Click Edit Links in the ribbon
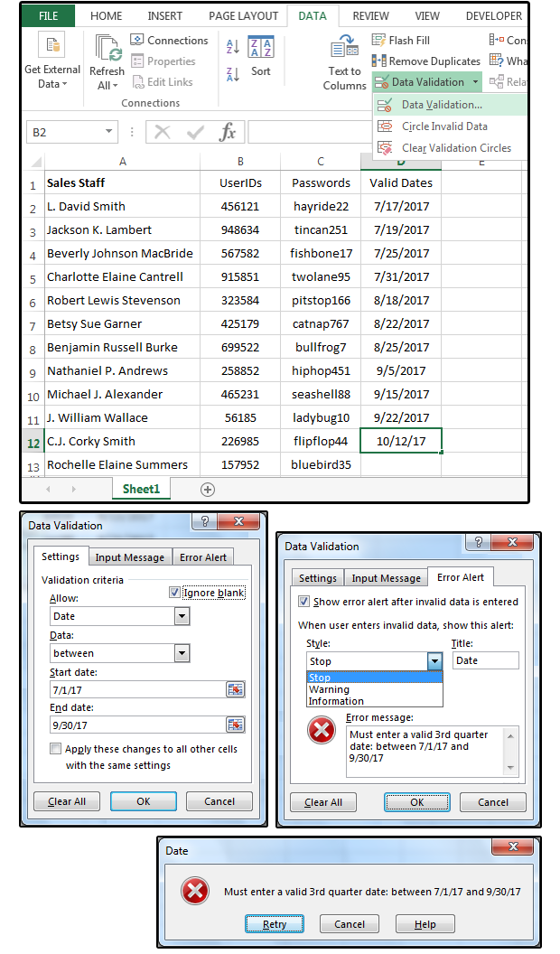The width and height of the screenshot is (560, 954). click(x=163, y=81)
